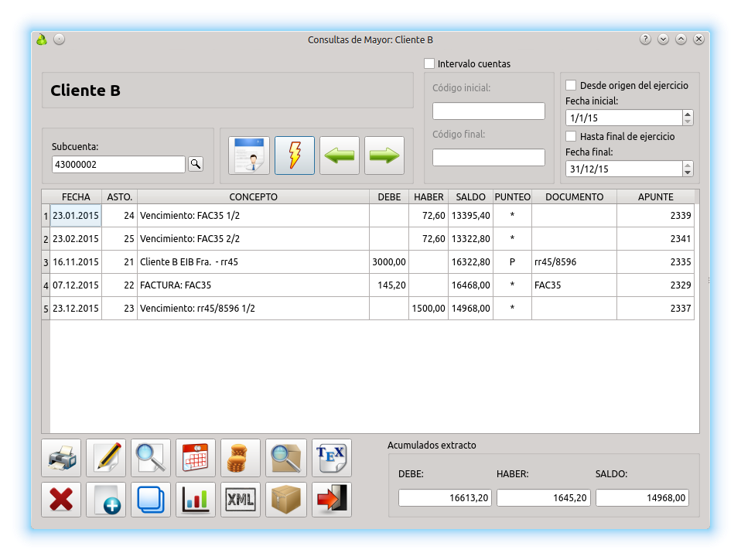Click the red X delete icon
Viewport: 741px width, 560px height.
(x=61, y=500)
